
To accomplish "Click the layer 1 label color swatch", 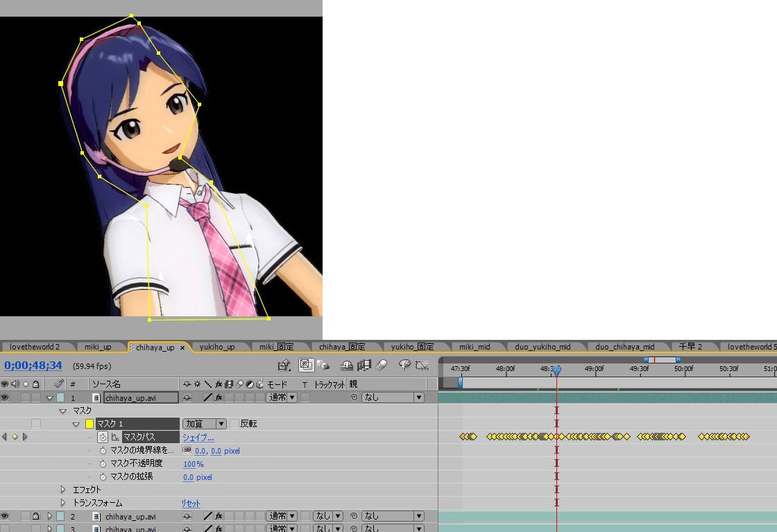I will pos(60,397).
